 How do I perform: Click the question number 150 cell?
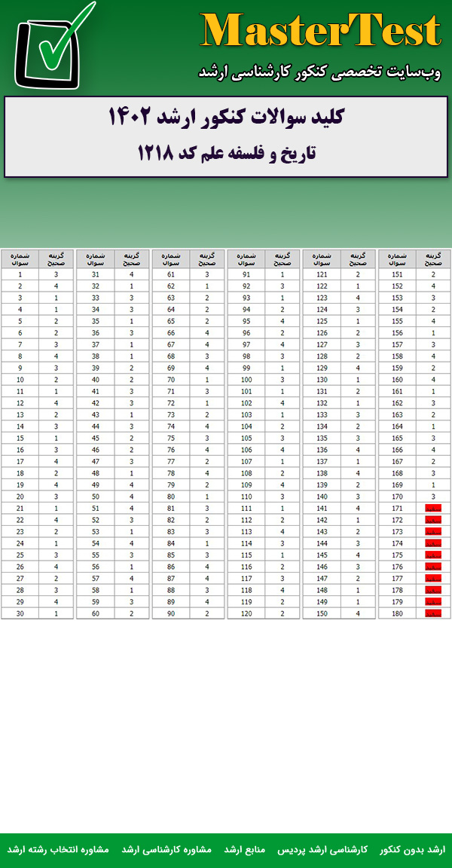[x=322, y=613]
